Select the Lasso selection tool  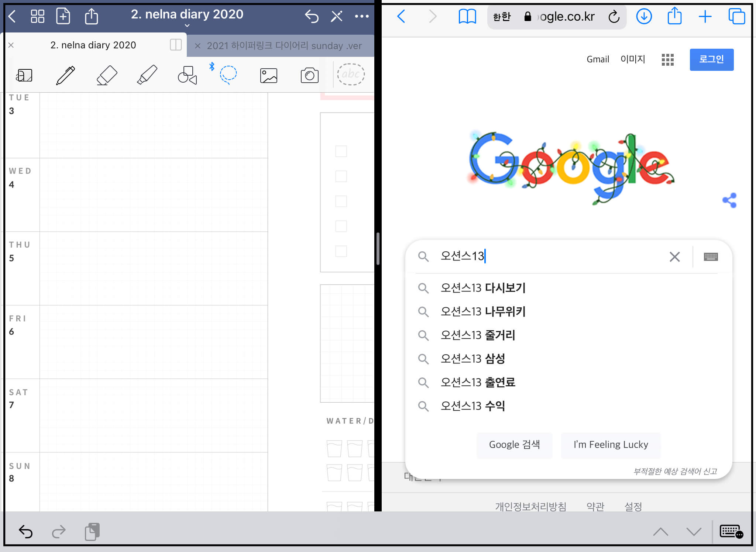coord(228,75)
